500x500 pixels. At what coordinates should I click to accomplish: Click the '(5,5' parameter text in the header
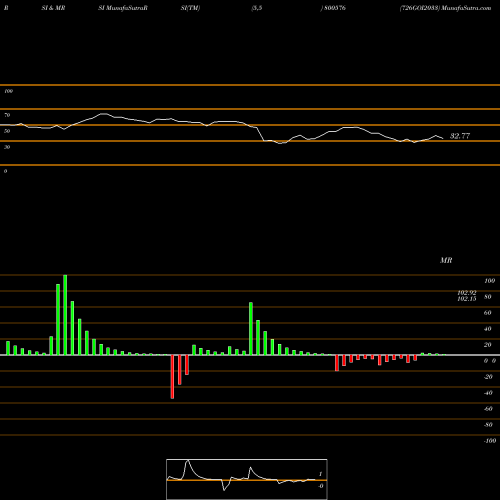tap(257, 8)
